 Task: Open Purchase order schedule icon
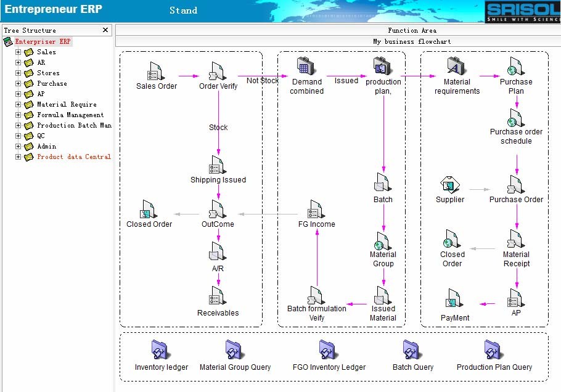(516, 118)
